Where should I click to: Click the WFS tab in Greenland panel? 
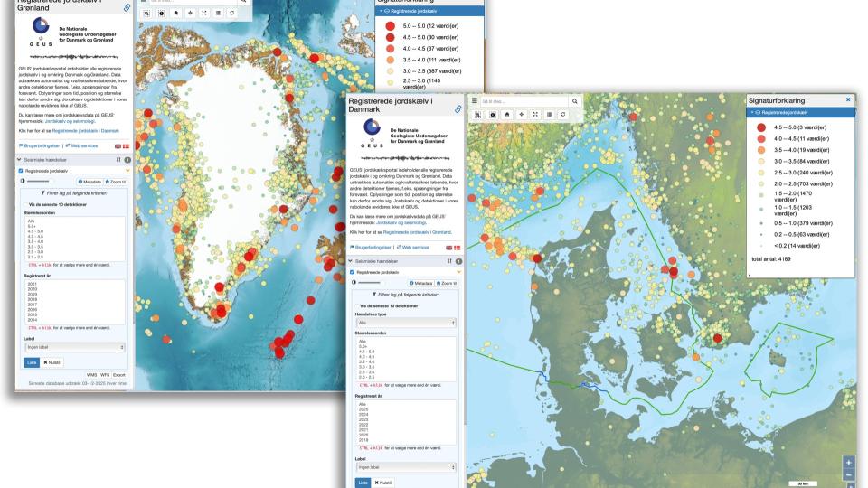[x=105, y=373]
